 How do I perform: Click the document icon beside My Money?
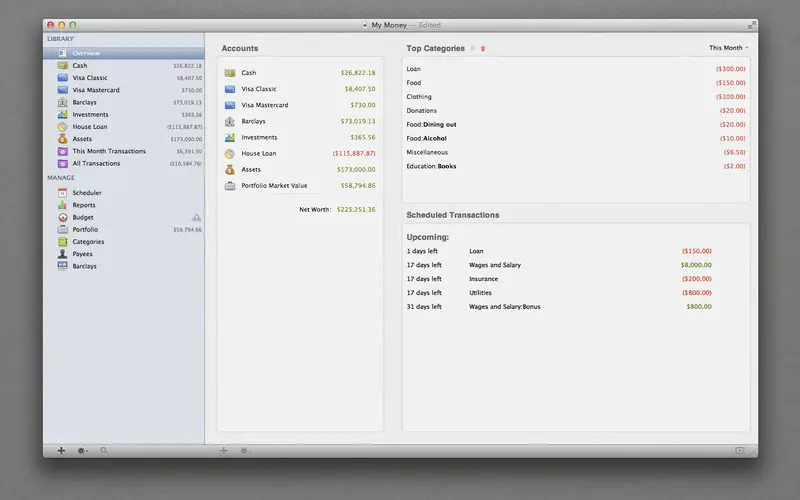[x=365, y=25]
